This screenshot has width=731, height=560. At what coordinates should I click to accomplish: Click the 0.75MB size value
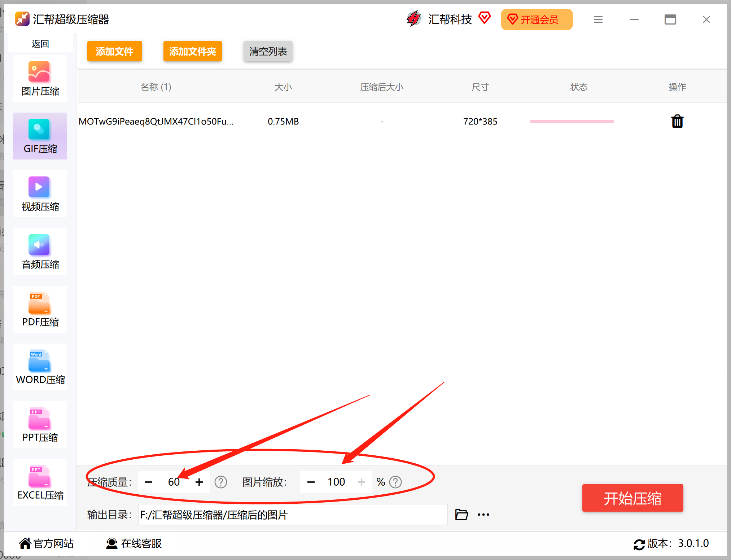[283, 122]
